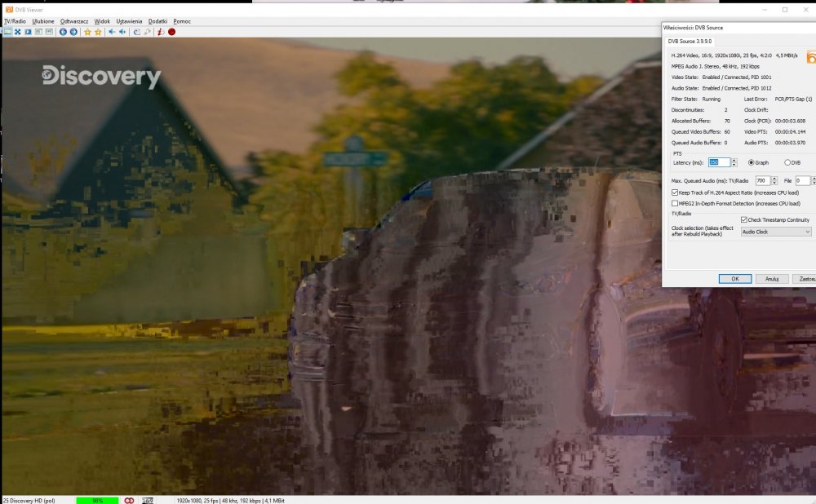Start recording with the red circle button
Screen dimensions: 816x504
click(x=171, y=32)
